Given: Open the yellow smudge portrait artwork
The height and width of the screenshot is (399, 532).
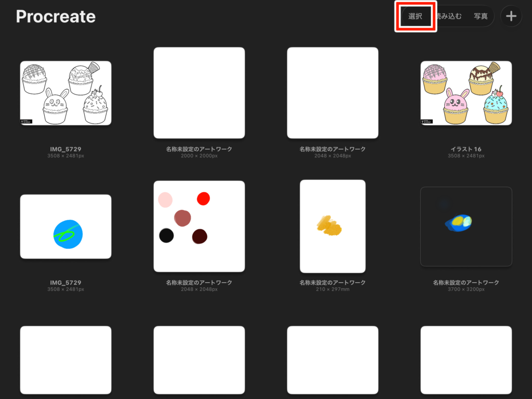Looking at the screenshot, I should pos(332,227).
